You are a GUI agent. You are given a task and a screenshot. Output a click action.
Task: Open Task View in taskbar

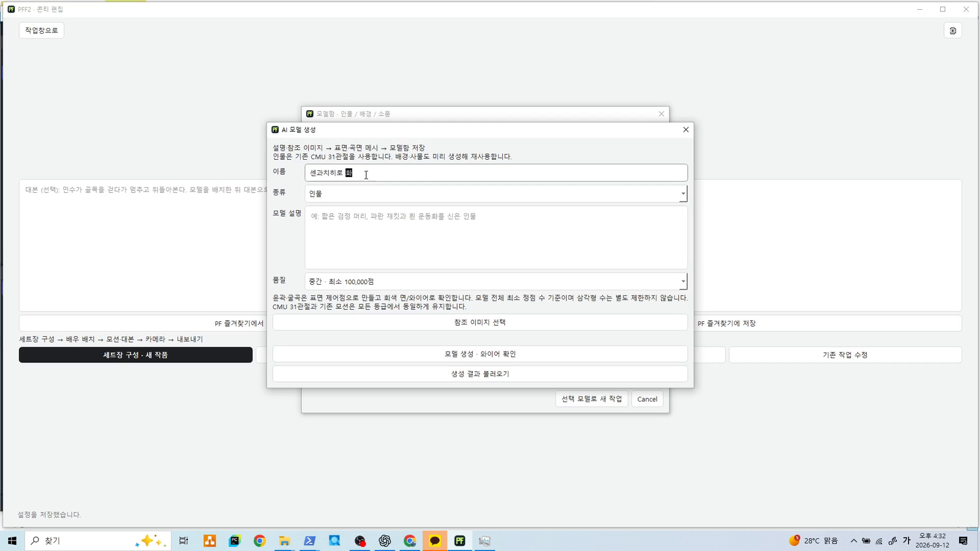[184, 541]
